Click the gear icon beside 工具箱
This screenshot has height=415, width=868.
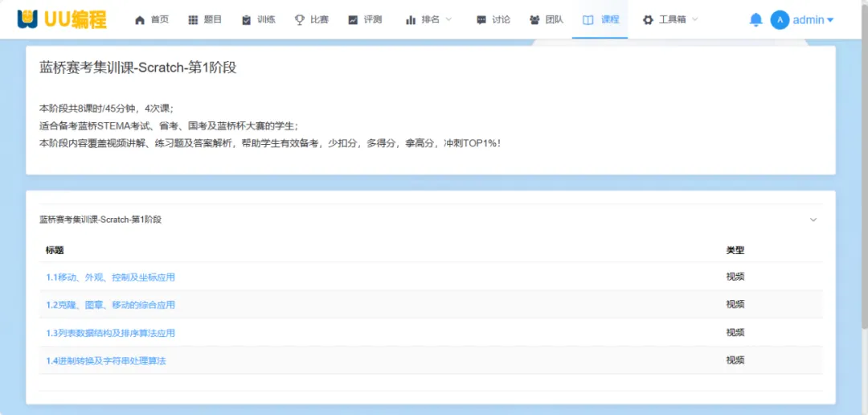(648, 20)
